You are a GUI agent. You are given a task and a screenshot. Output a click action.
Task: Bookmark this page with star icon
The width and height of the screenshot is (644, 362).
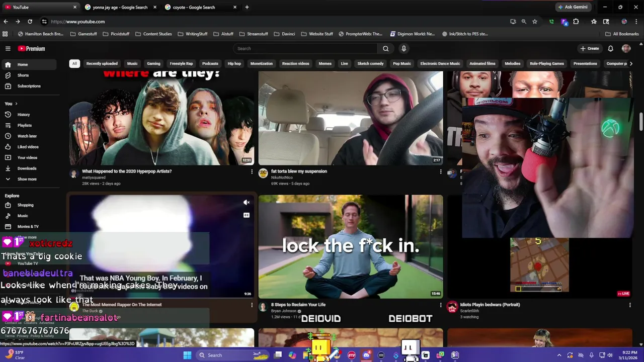(534, 22)
